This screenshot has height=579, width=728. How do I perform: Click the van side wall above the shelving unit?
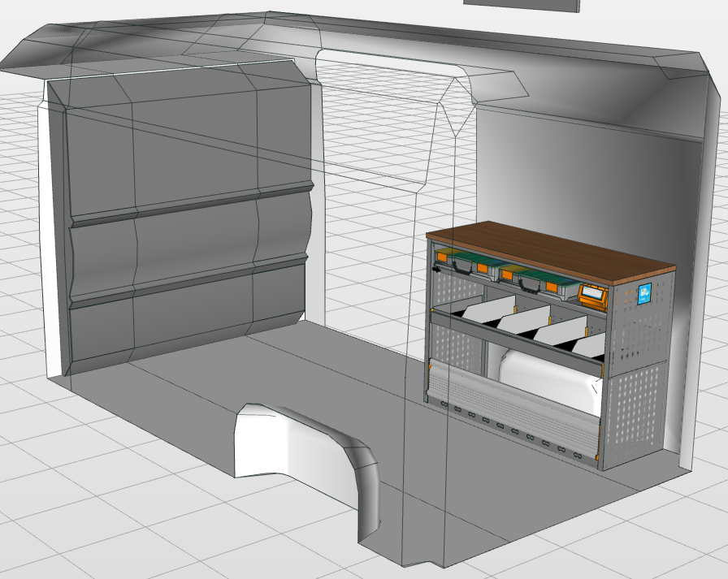pos(569,162)
